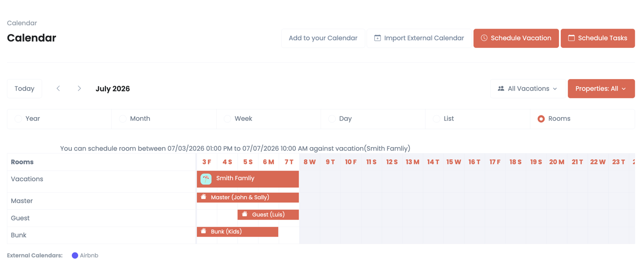Click the Today button
Screen dimensions: 644x273
point(24,89)
